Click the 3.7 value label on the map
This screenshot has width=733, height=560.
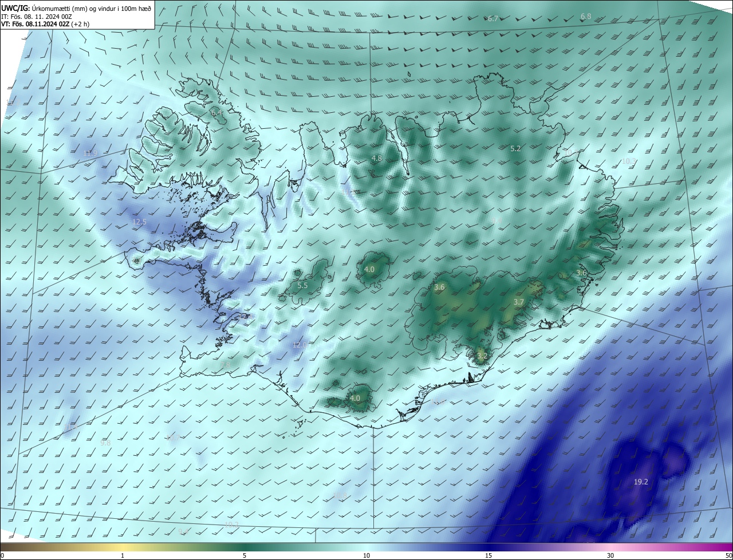pyautogui.click(x=519, y=302)
